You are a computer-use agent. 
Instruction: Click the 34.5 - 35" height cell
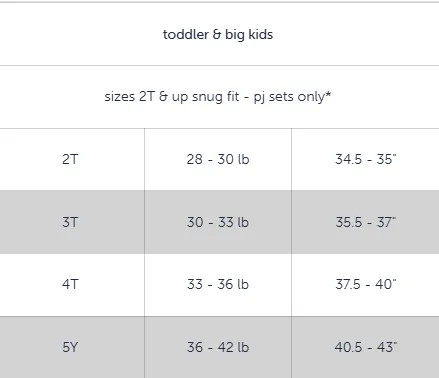click(366, 159)
